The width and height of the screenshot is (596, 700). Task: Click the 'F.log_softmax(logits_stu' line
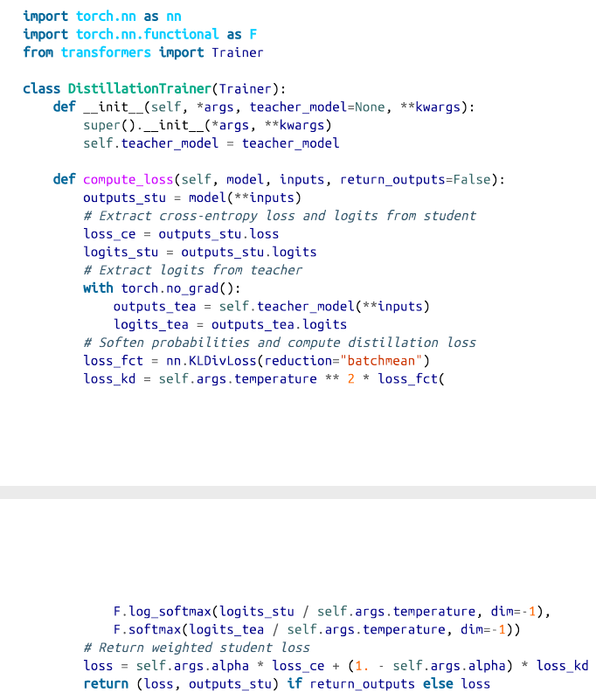coord(332,612)
